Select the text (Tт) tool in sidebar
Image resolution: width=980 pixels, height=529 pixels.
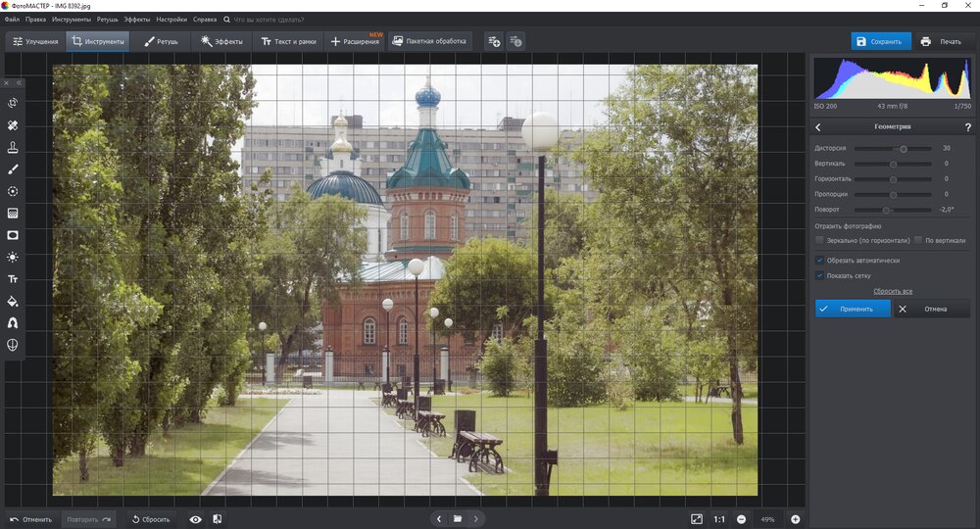point(13,279)
